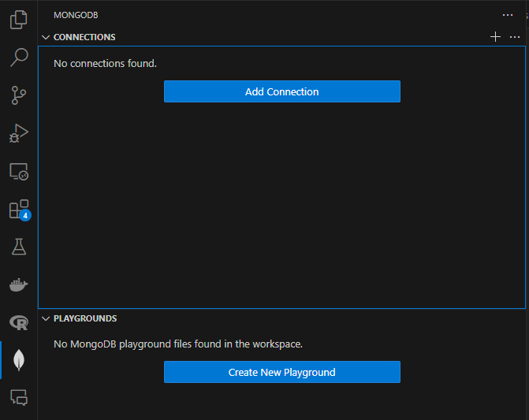Open Source Control view
Screen dimensions: 529x420
19,95
